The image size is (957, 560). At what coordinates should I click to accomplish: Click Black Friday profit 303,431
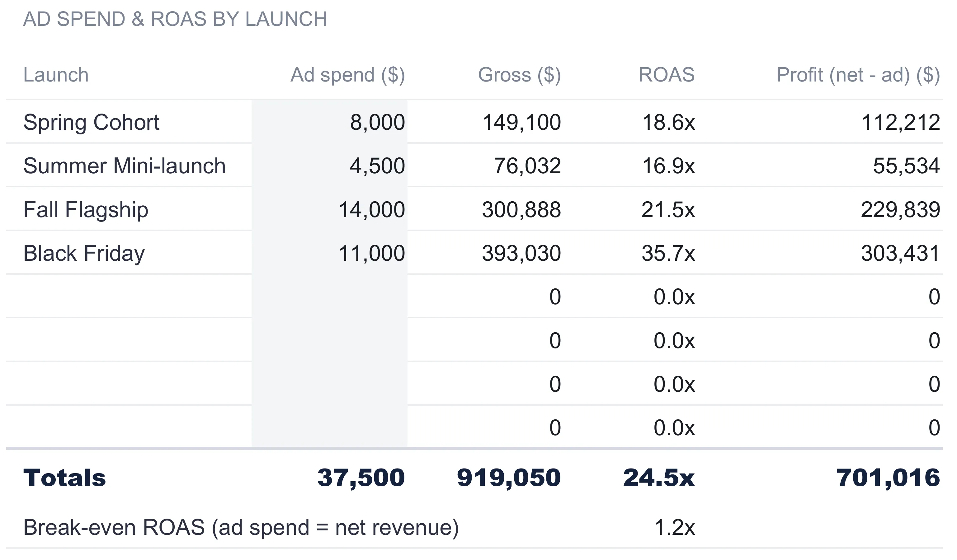(x=900, y=254)
